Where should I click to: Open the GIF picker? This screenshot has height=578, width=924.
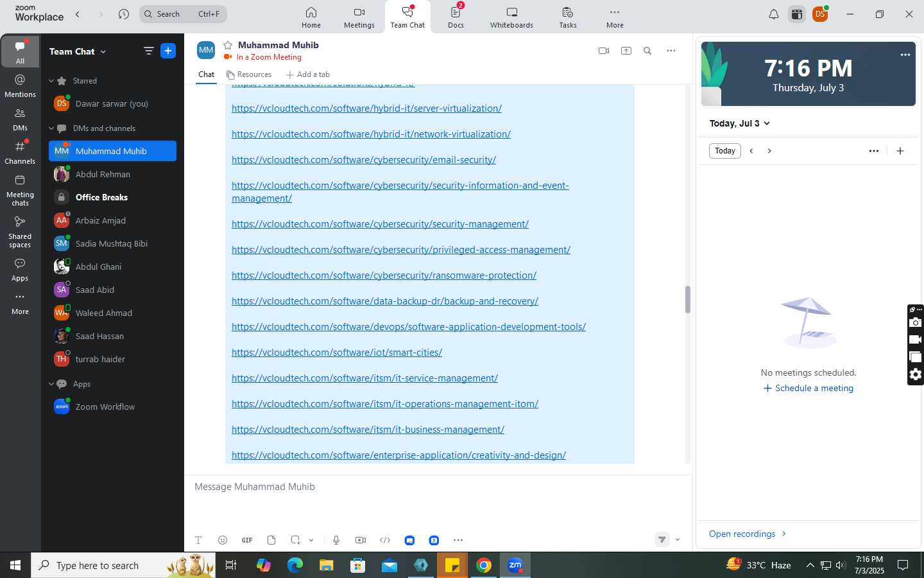tap(247, 540)
